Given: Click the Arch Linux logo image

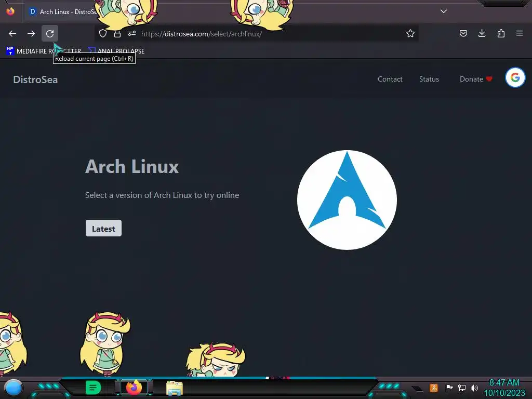Looking at the screenshot, I should tap(347, 200).
